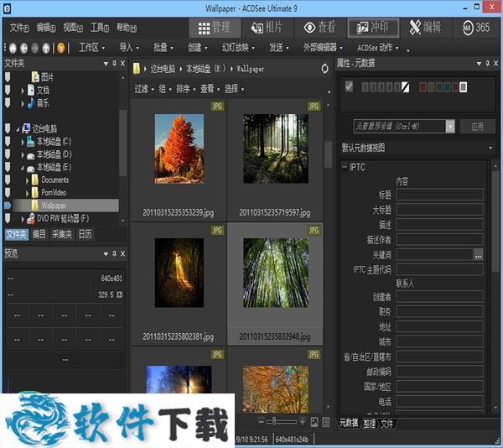Set rating 5 in properties pane

[x=397, y=87]
